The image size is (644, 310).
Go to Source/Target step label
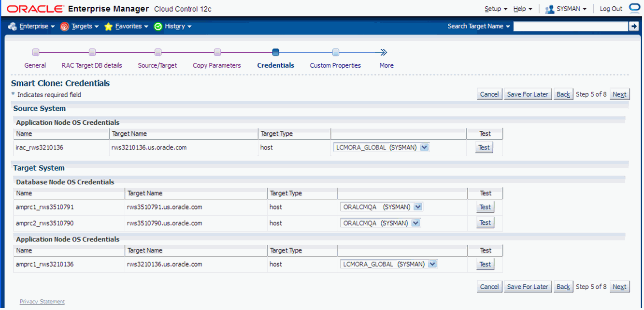[x=157, y=65]
